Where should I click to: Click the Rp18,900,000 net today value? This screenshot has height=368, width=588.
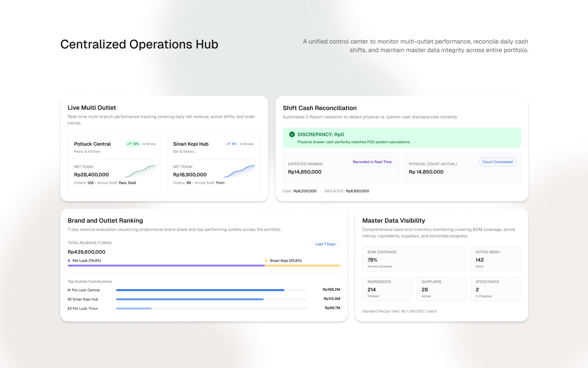tap(190, 175)
